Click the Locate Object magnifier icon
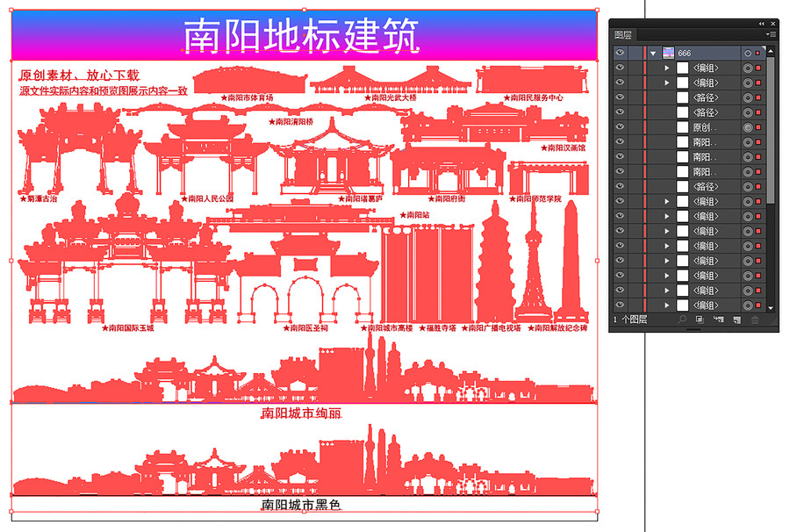This screenshot has width=790, height=532. pyautogui.click(x=682, y=320)
